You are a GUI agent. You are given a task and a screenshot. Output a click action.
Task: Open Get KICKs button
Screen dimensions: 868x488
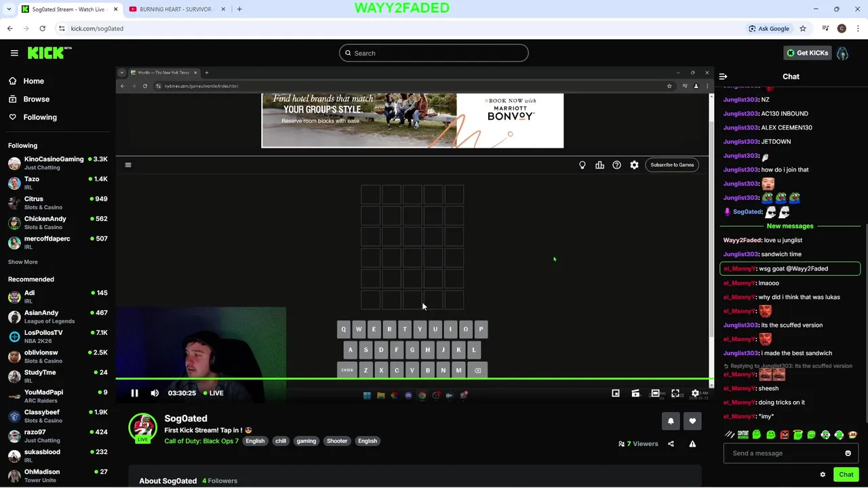pos(807,53)
